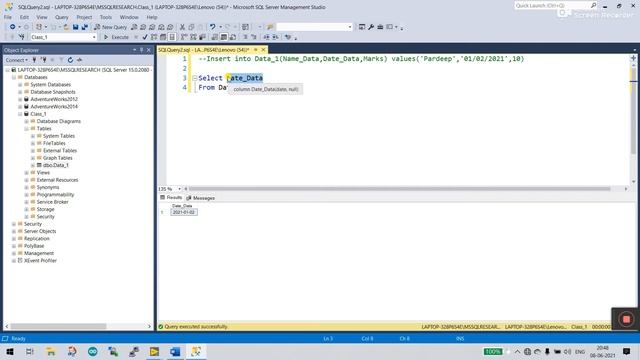Select the Database Diagrams tree item
640x360 pixels.
(59, 121)
